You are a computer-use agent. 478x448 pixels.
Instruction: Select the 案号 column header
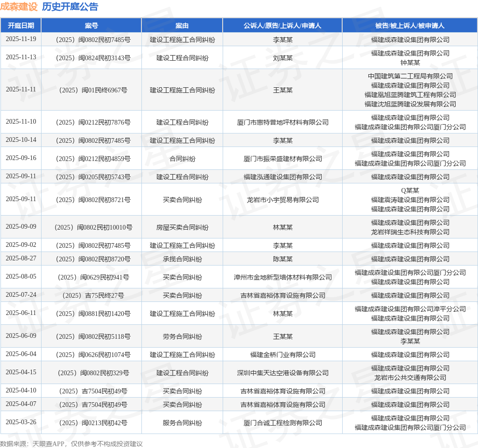click(91, 26)
